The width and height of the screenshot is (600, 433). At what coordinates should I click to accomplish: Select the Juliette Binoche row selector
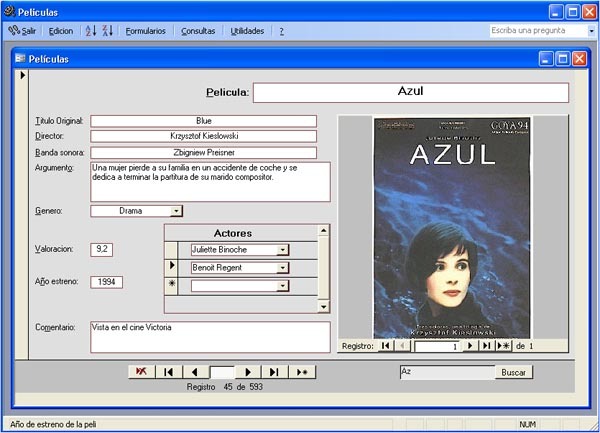coord(171,250)
